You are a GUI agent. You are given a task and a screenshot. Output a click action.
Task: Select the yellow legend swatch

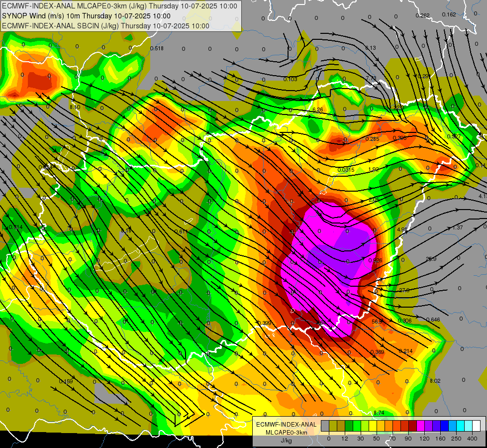click(373, 426)
